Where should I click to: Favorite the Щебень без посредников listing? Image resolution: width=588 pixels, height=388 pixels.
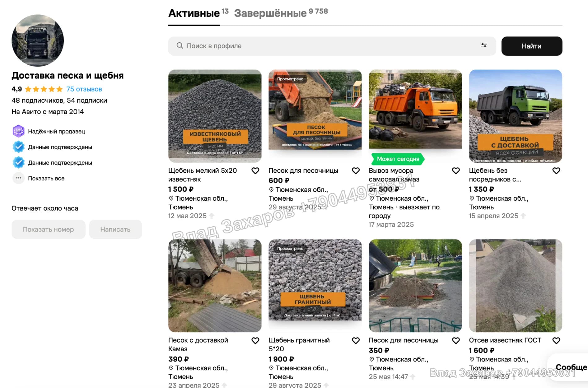tap(556, 171)
